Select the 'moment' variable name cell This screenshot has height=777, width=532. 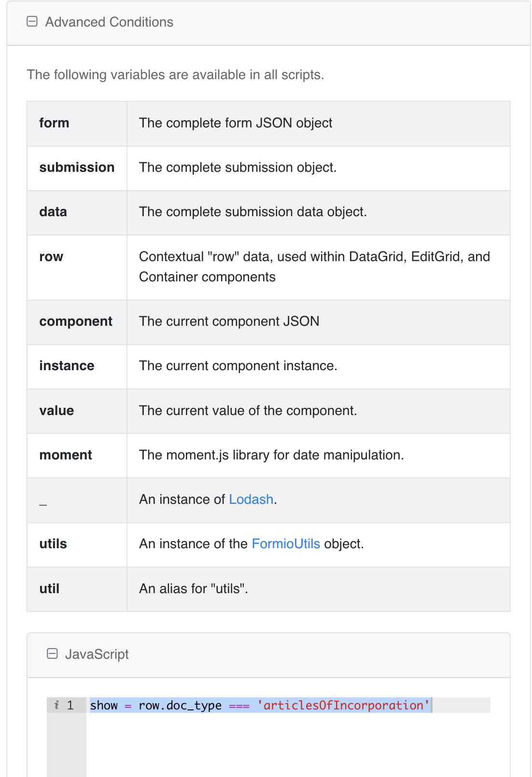pyautogui.click(x=77, y=456)
